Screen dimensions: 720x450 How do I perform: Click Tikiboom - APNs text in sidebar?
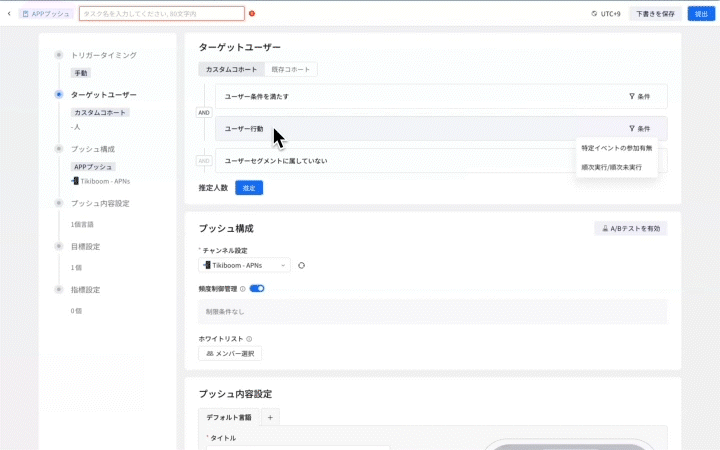[105, 181]
